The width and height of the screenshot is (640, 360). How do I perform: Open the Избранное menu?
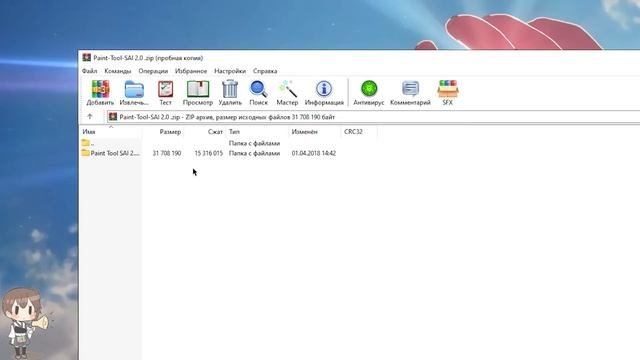(x=191, y=71)
